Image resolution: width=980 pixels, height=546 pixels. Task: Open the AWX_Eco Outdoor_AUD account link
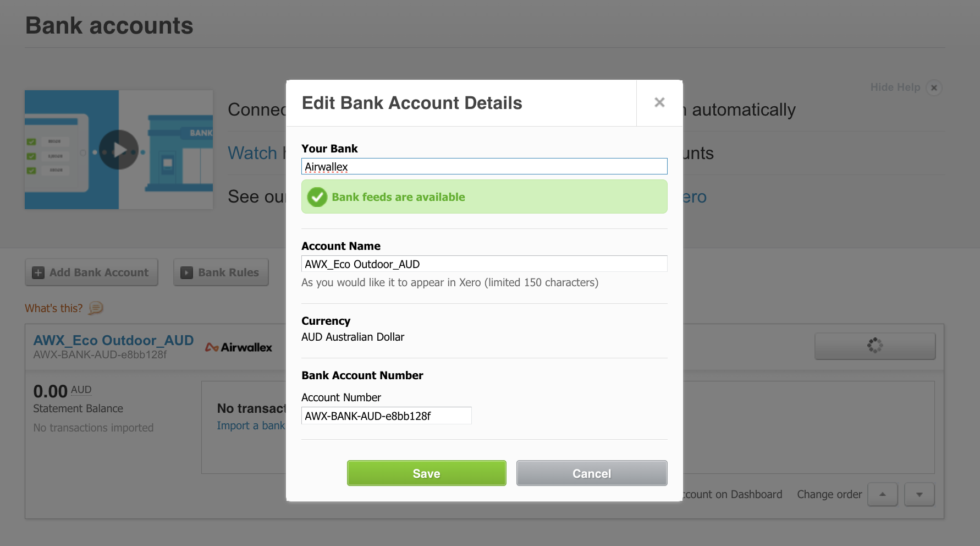pos(113,340)
